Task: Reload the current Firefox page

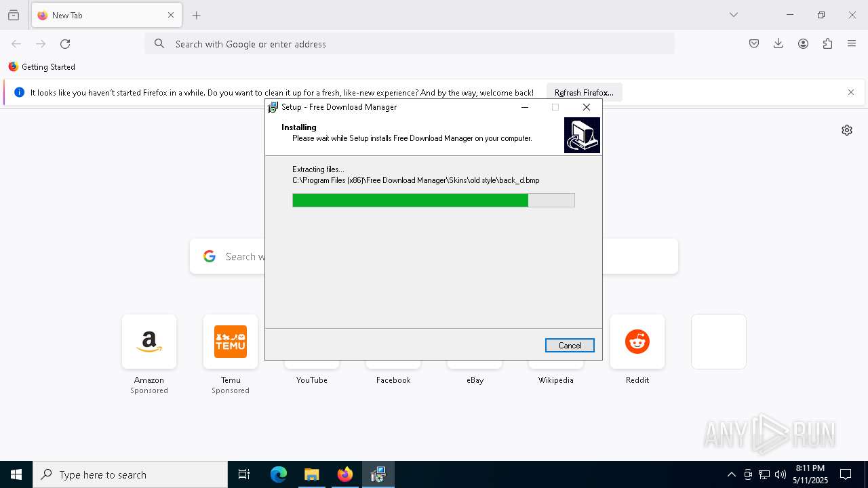Action: pyautogui.click(x=65, y=44)
